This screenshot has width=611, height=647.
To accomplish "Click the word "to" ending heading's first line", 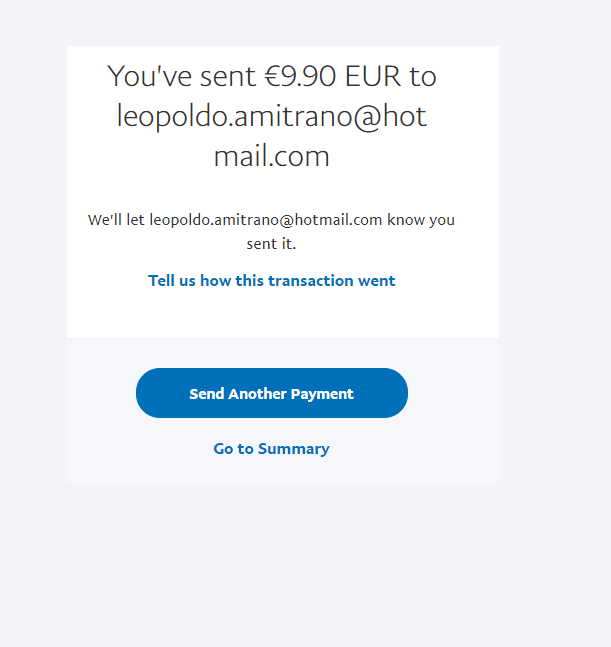I will tap(423, 77).
